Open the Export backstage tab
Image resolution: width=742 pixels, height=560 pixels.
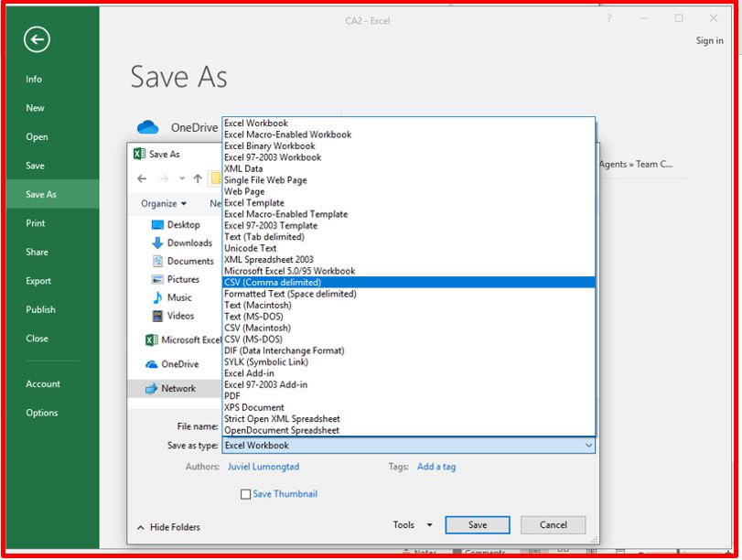[x=52, y=281]
